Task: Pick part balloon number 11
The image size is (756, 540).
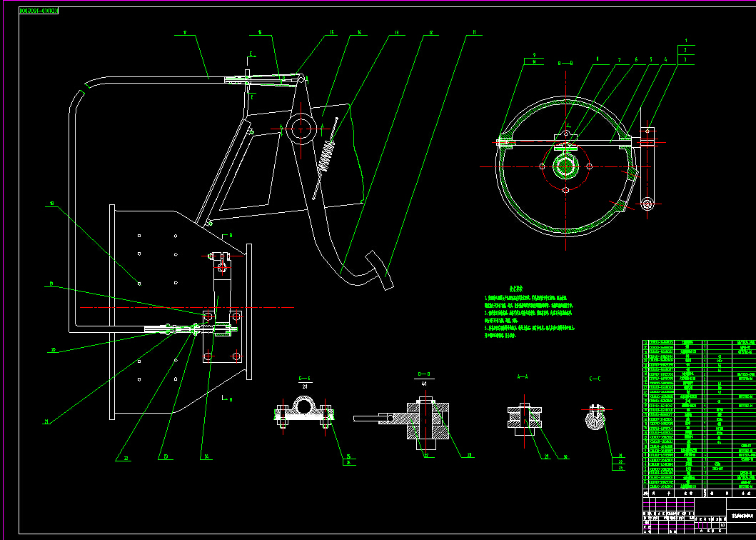Action: pos(474,33)
